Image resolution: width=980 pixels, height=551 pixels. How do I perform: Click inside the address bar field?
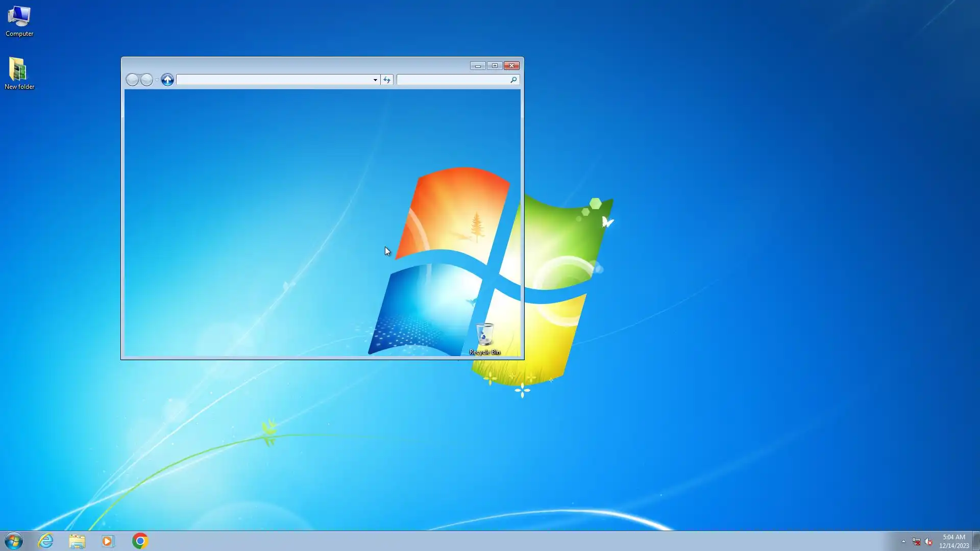276,80
